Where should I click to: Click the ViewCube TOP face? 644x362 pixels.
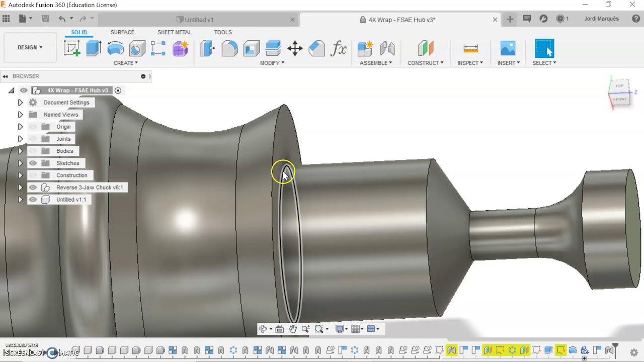619,86
